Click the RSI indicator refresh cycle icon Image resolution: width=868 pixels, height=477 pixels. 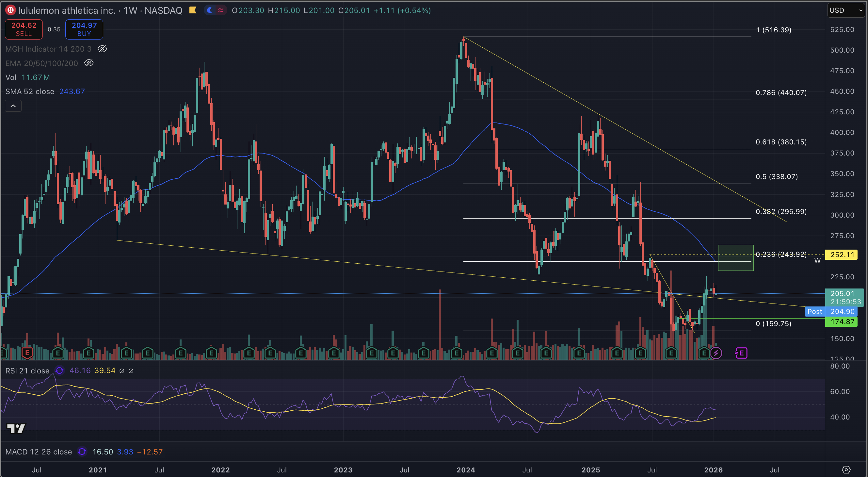point(60,370)
